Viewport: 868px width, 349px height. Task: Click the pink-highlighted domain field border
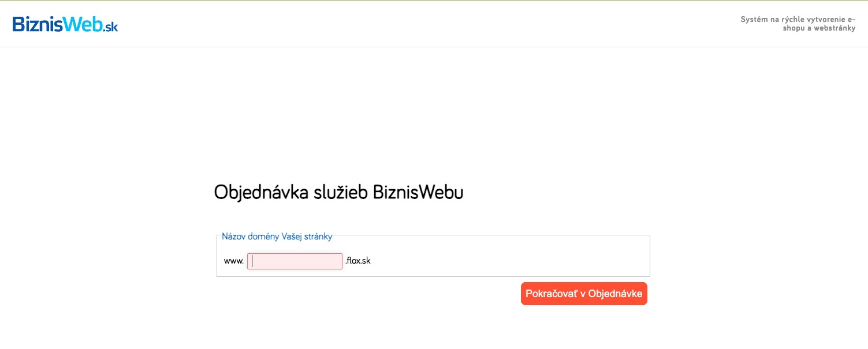[x=295, y=253]
